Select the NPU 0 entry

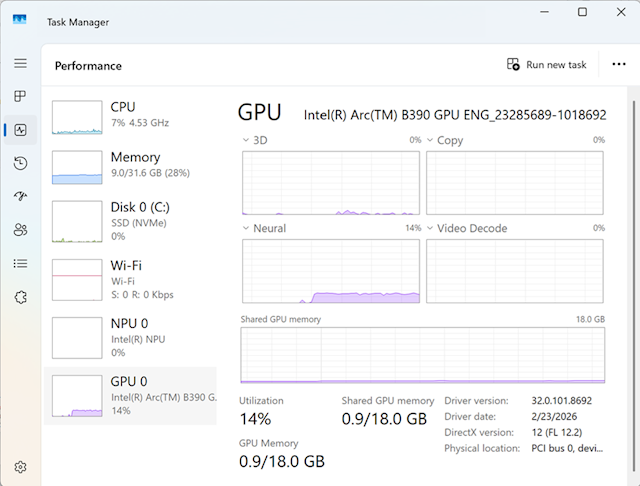(x=130, y=338)
